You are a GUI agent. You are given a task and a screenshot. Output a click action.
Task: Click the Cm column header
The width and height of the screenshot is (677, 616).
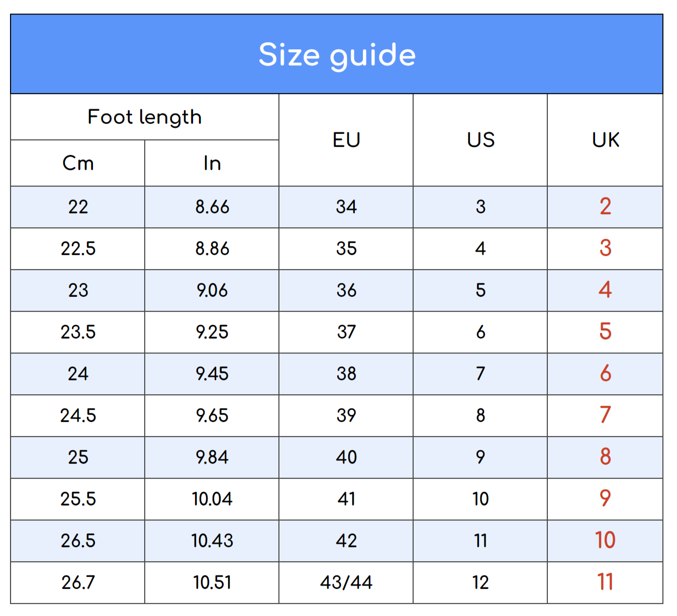78,163
